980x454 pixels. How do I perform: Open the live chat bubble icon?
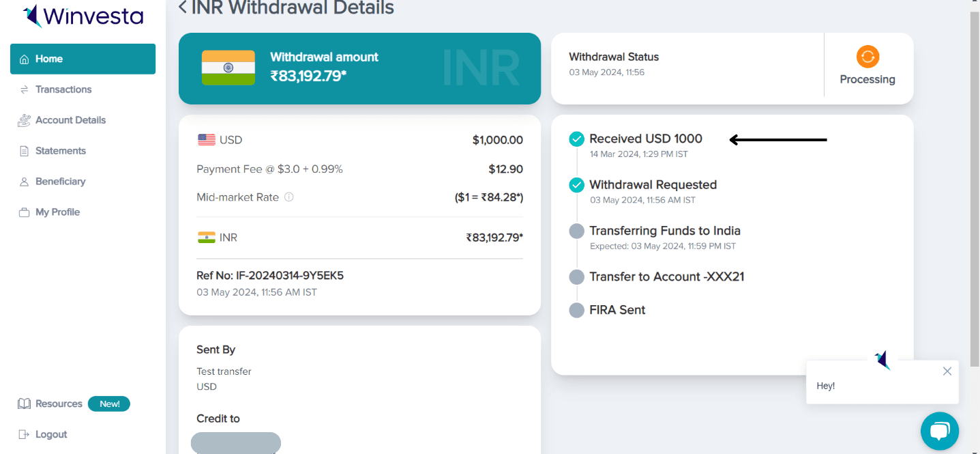pos(939,431)
